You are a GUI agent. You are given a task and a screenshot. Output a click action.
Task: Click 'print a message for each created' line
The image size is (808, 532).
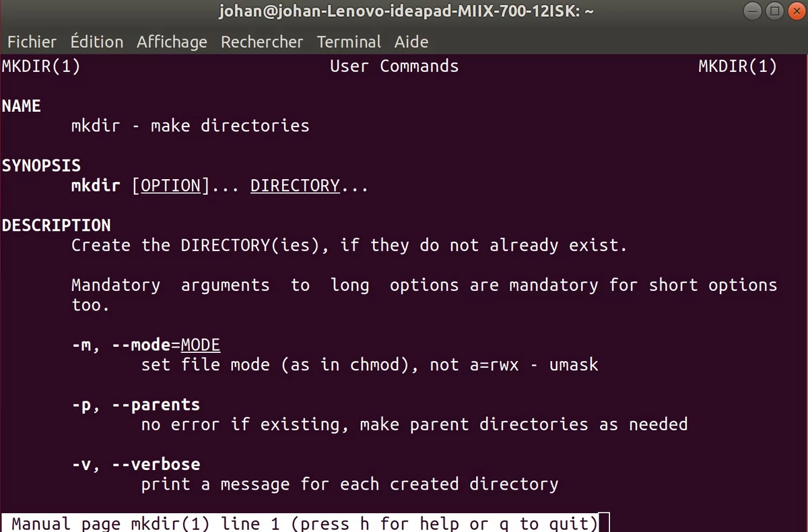(349, 484)
